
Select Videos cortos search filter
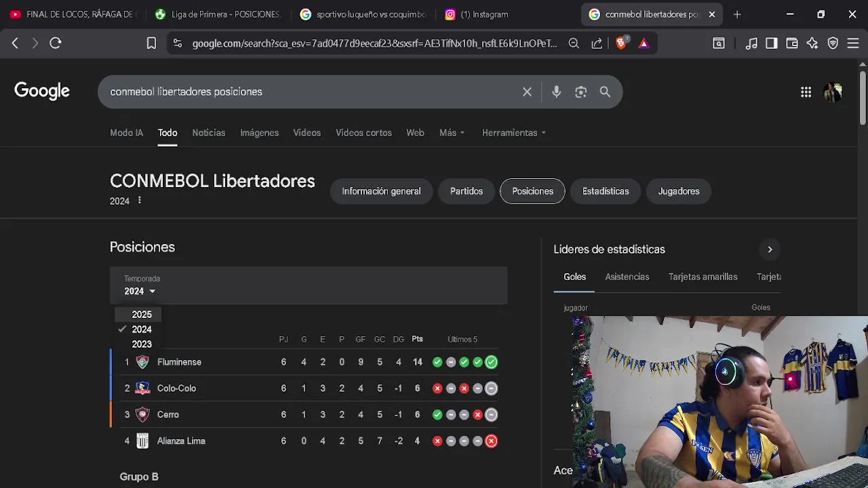tap(363, 133)
